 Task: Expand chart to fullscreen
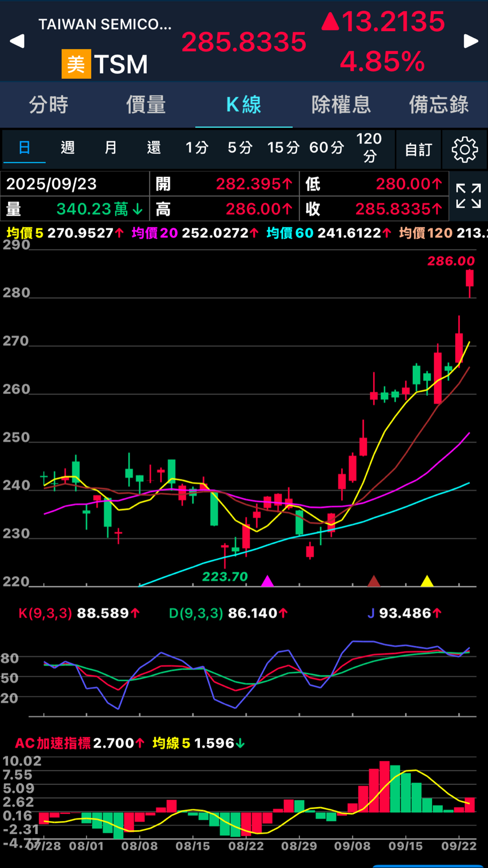[468, 196]
